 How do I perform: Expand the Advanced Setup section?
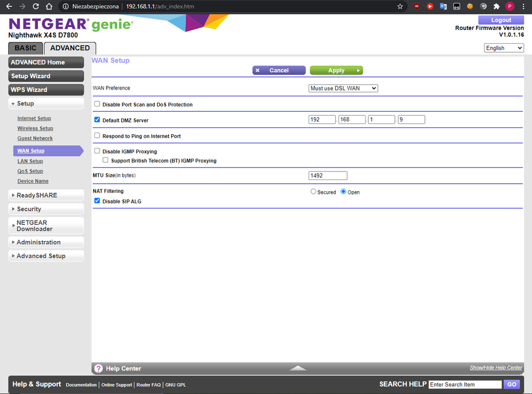(x=41, y=256)
